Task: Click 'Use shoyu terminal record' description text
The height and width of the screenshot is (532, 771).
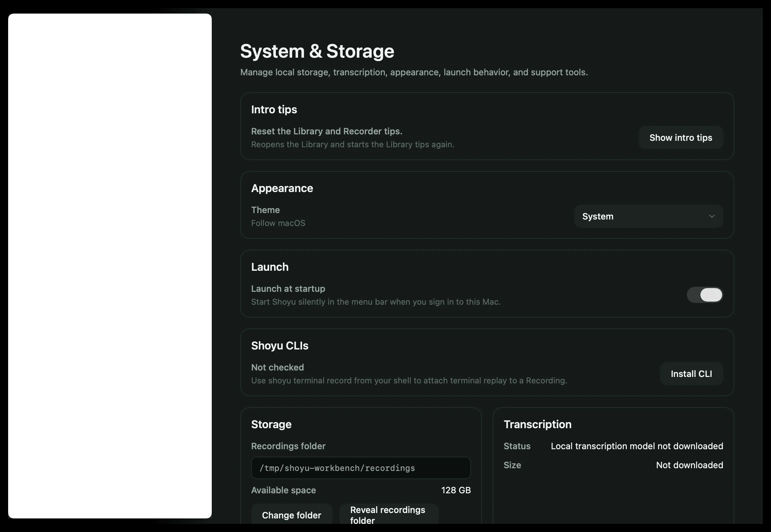Action: (409, 380)
